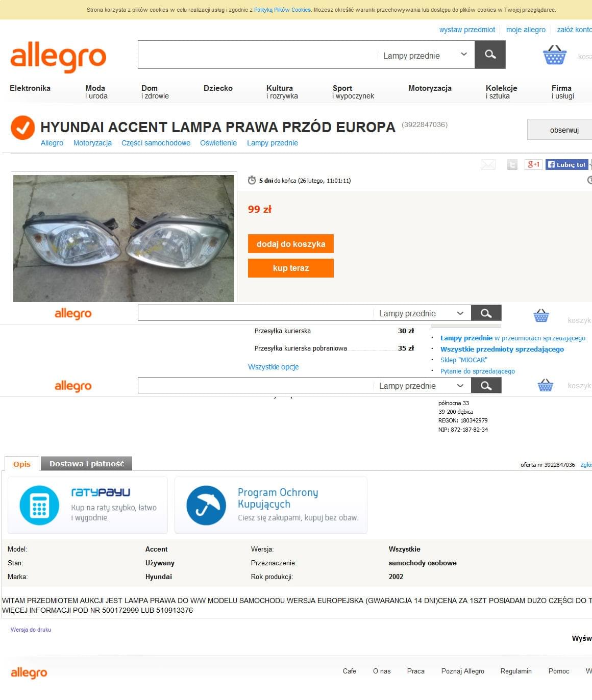592x700 pixels.
Task: Select the Opis tab
Action: pos(22,464)
